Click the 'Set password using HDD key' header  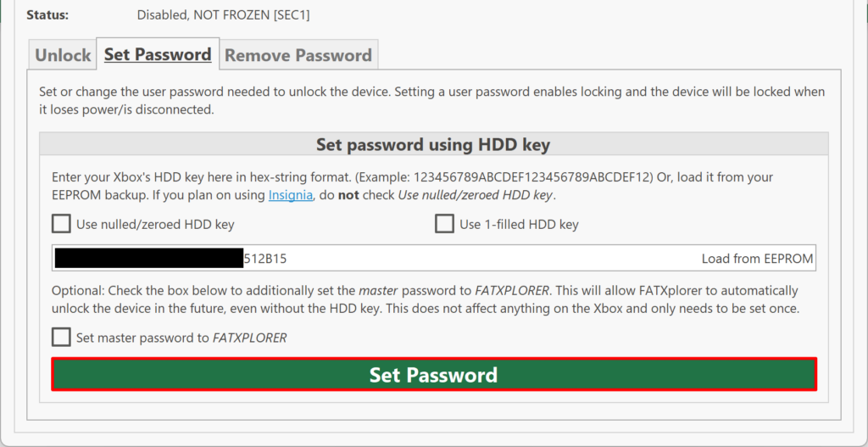[x=433, y=144]
